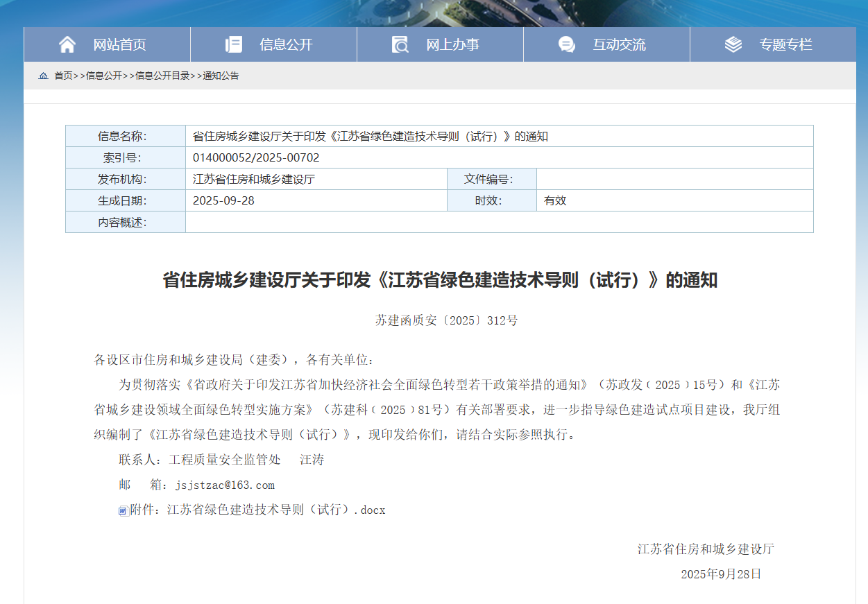Screen dimensions: 868x604
Task: Click the docx file icon before 附件
Action: point(123,511)
